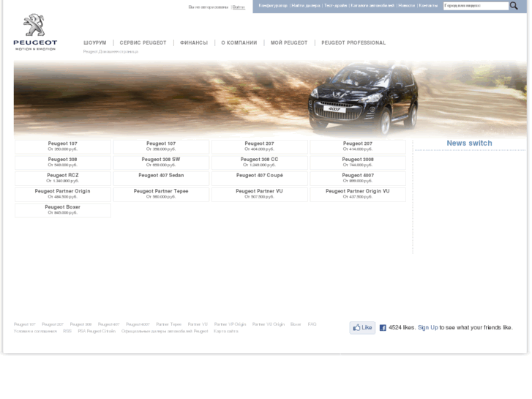The height and width of the screenshot is (399, 532).
Task: Click the magnifying glass search icon
Action: pos(514,6)
